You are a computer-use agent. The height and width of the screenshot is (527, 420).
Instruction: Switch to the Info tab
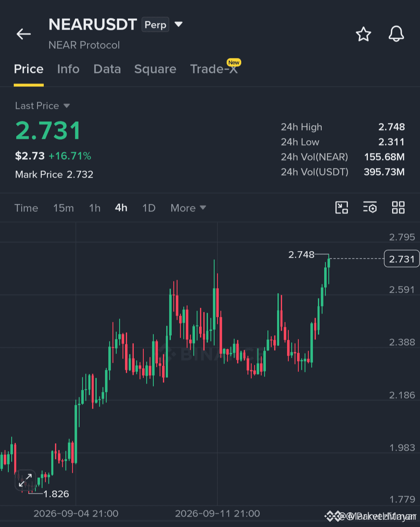point(68,69)
